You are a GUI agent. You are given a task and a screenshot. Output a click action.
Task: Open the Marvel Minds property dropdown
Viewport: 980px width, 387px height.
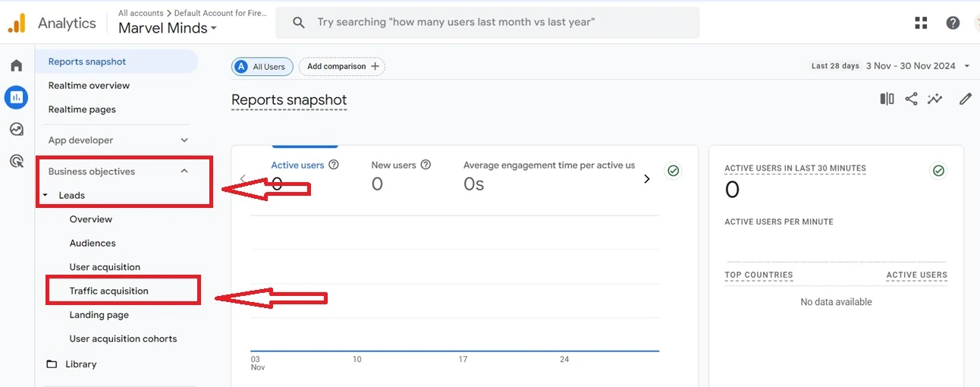click(x=168, y=28)
